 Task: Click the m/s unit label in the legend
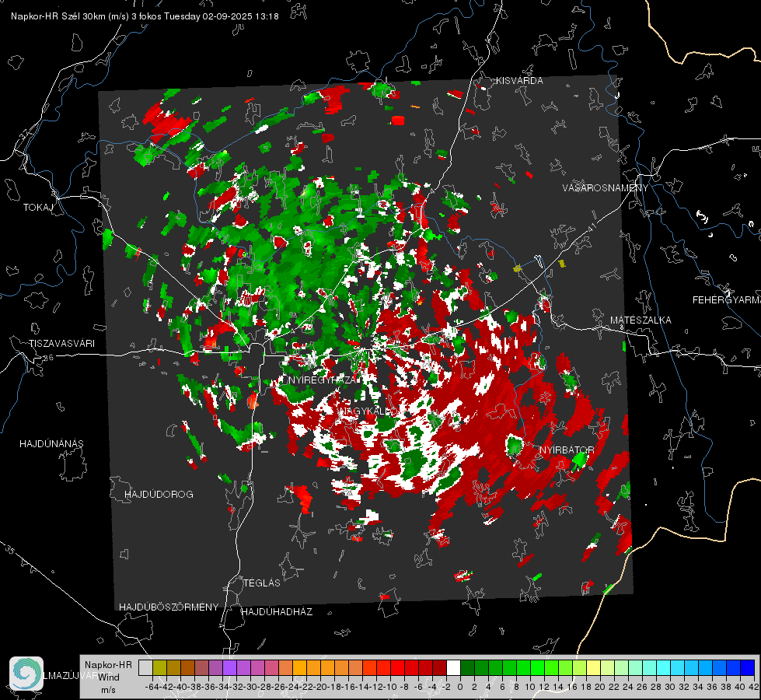point(108,690)
